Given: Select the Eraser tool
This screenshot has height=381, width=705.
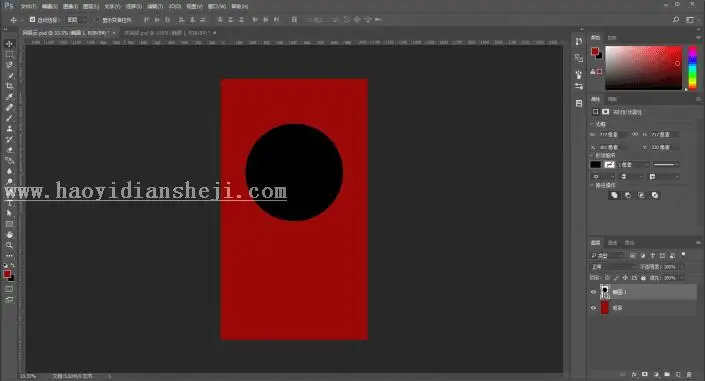Looking at the screenshot, I should click(9, 150).
